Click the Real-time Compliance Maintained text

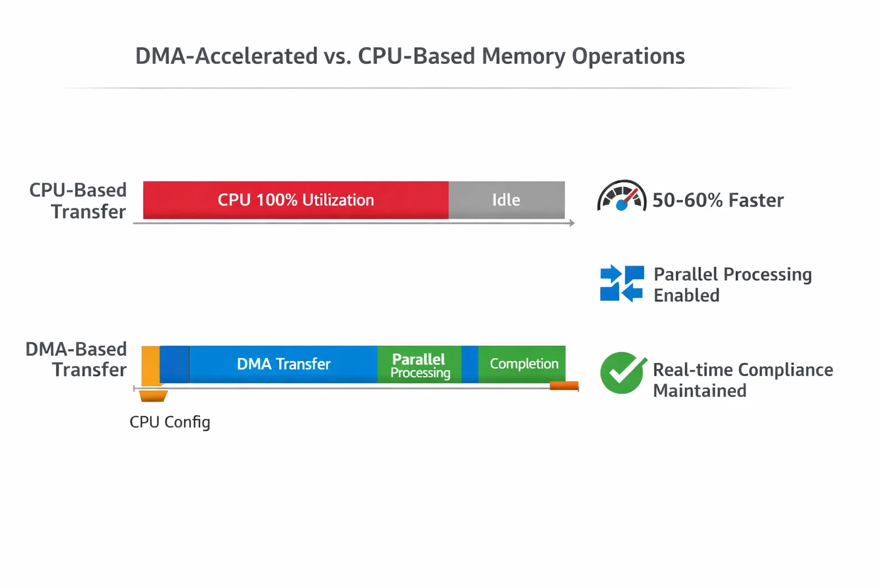point(742,380)
